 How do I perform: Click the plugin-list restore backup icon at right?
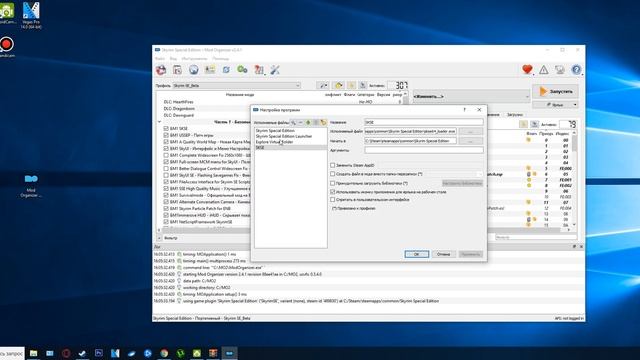[x=523, y=124]
